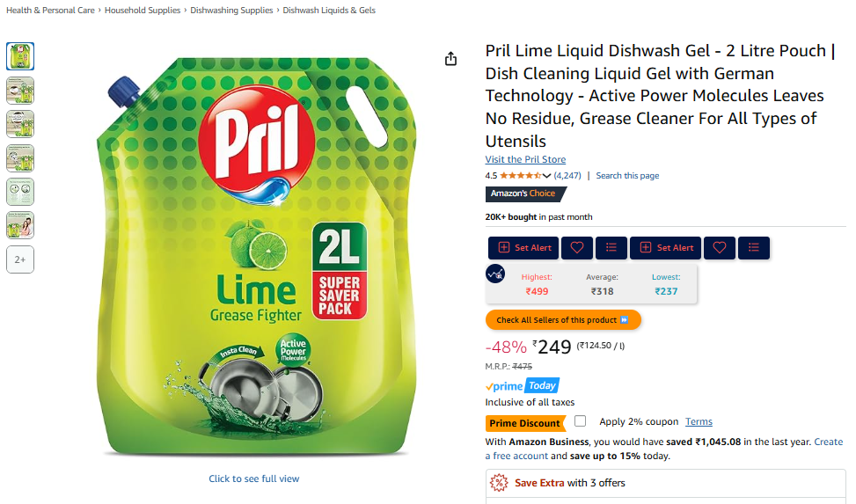The width and height of the screenshot is (856, 504).
Task: Click the second Set Alert button
Action: (x=666, y=248)
